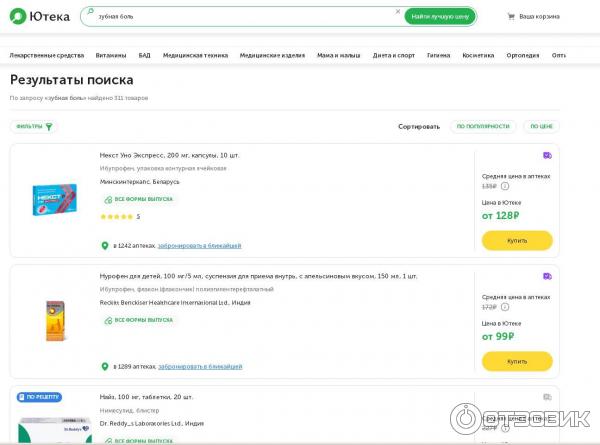Open the Витамины category
This screenshot has height=445, width=600.
[111, 55]
